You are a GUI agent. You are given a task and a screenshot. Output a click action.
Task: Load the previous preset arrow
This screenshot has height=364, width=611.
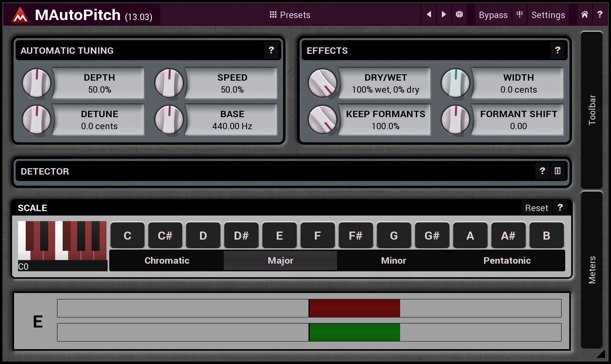tap(429, 14)
